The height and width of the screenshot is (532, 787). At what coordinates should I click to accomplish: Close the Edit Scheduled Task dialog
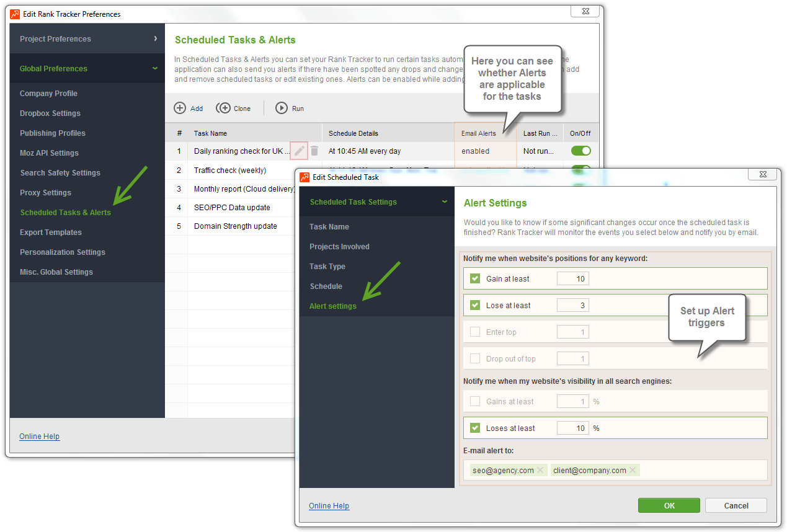tap(762, 174)
